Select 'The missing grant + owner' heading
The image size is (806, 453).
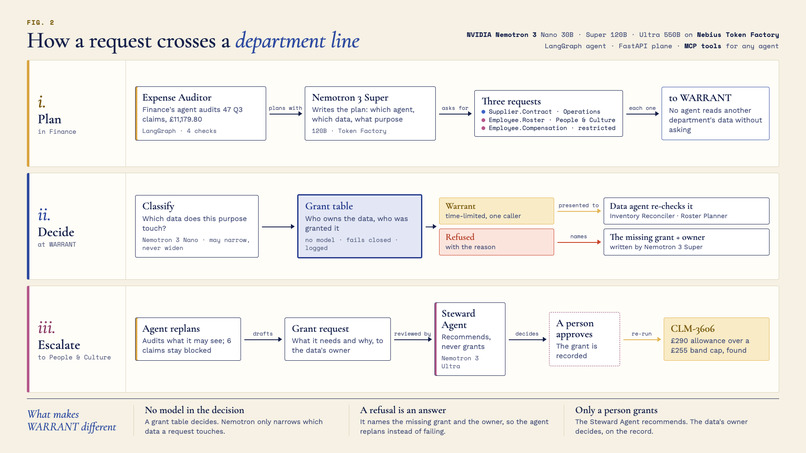(x=657, y=238)
